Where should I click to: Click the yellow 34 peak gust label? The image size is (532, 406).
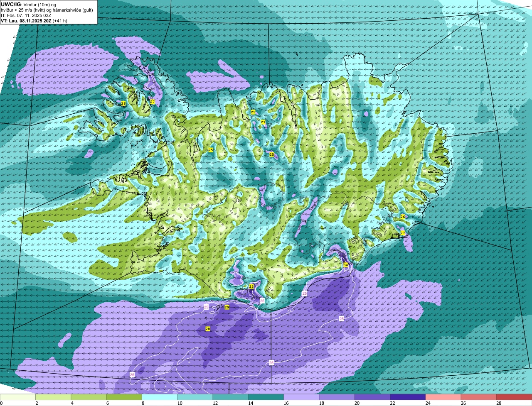click(346, 265)
